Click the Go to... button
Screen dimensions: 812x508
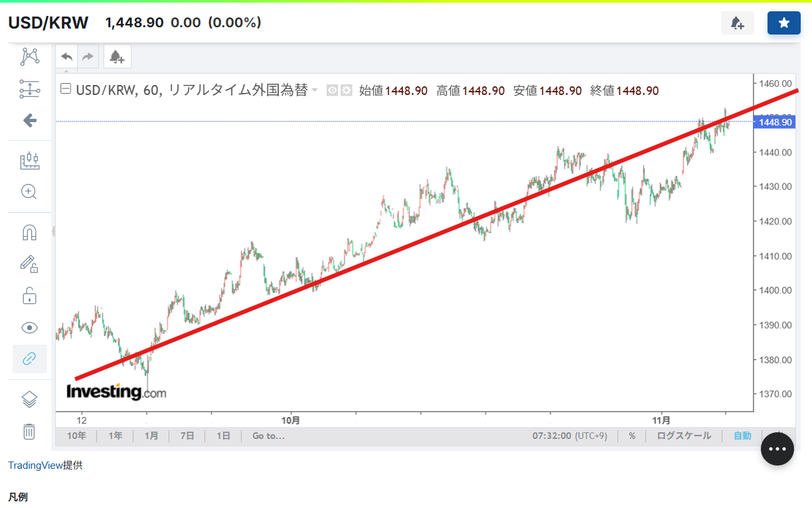(268, 436)
